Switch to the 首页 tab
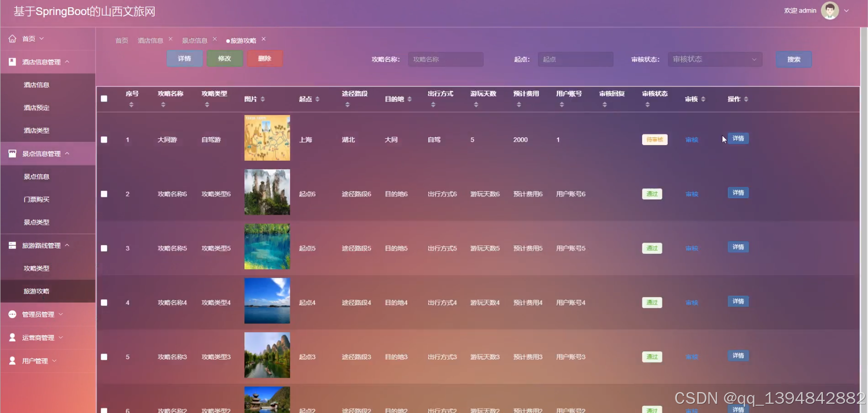868x413 pixels. (122, 41)
